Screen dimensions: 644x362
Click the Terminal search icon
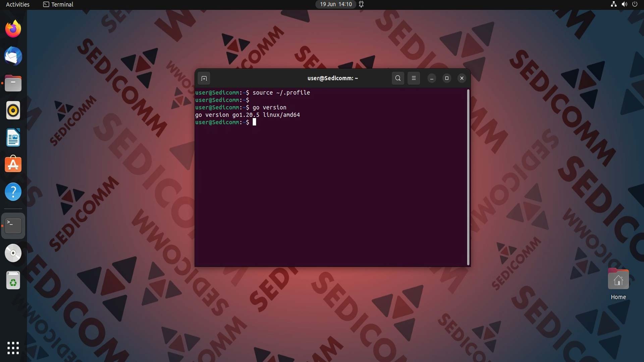(398, 78)
